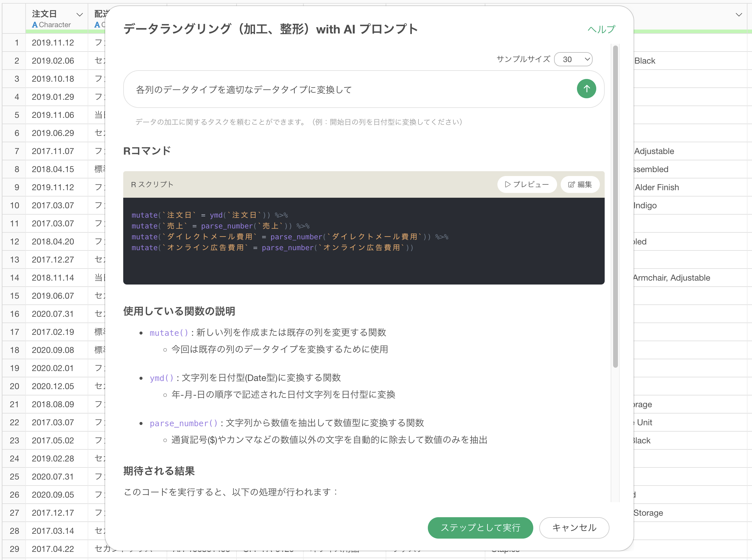The image size is (752, 560).
Task: Select cell 2019.06.29 in row 6
Action: [x=57, y=133]
